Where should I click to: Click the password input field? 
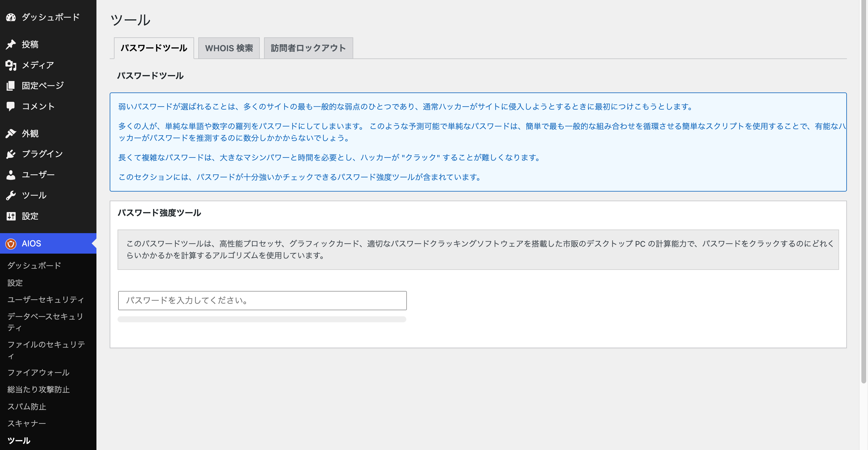pyautogui.click(x=262, y=300)
